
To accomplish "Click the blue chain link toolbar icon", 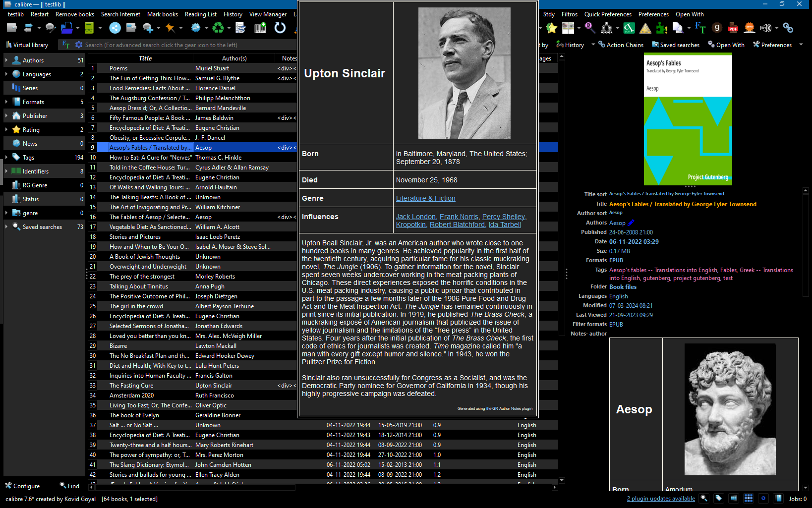I will (x=788, y=28).
